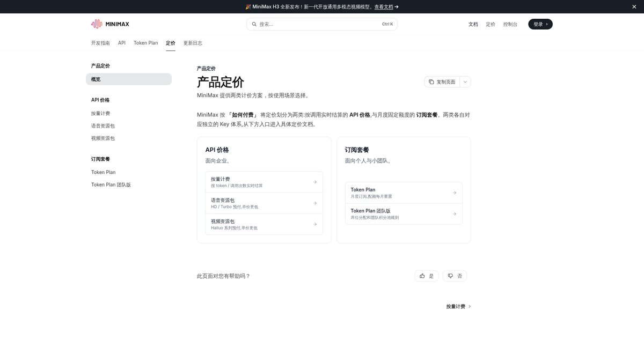The height and width of the screenshot is (362, 644).
Task: Click the API 价格 sidebar section heading
Action: (100, 100)
